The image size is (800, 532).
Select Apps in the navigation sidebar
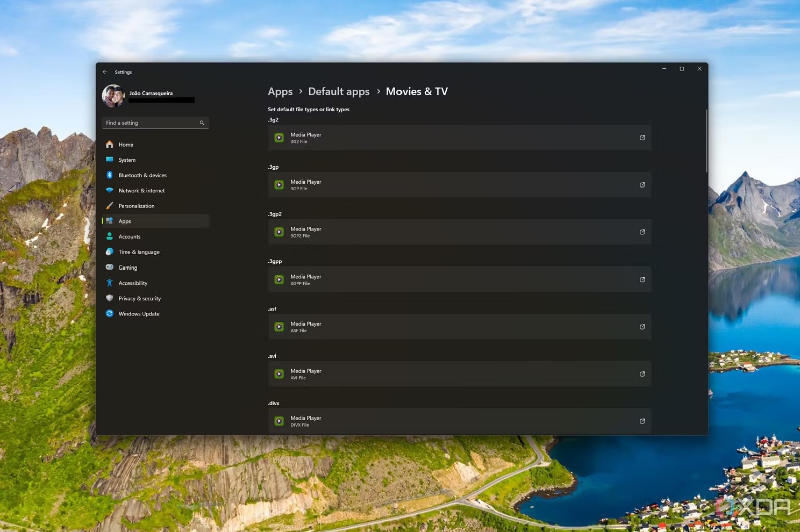124,221
